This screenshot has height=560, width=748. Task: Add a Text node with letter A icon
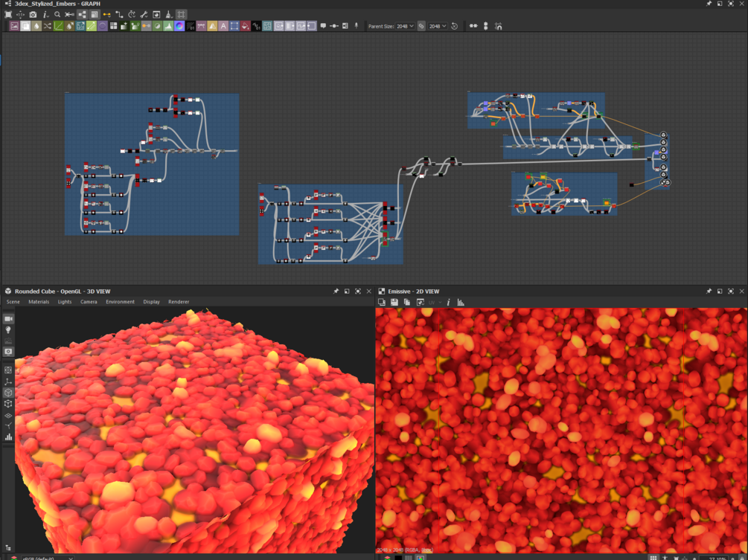point(223,26)
